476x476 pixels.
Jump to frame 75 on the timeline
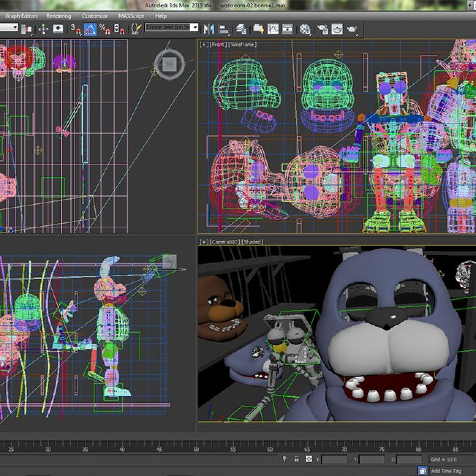point(382,449)
